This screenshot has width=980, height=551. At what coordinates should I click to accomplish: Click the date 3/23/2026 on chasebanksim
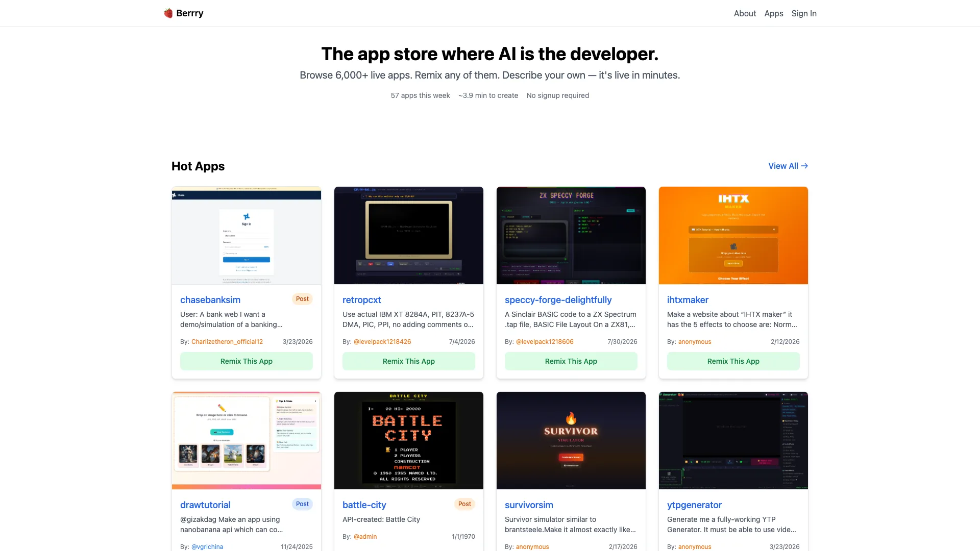point(298,342)
